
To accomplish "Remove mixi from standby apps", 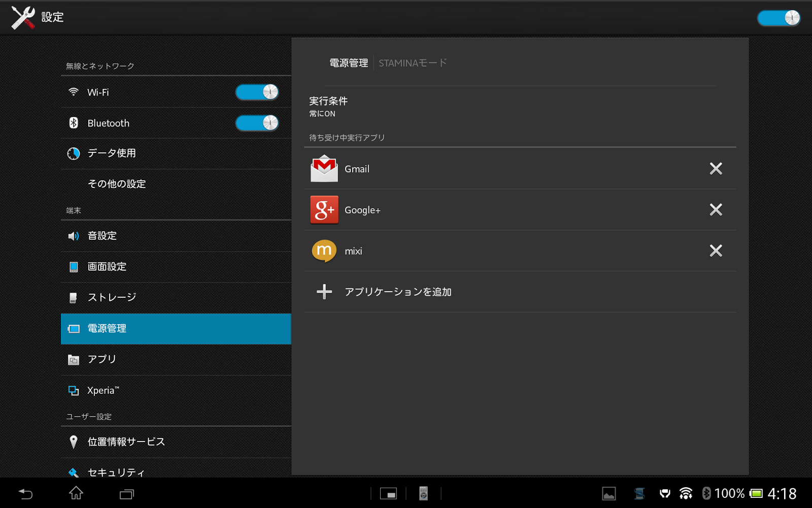I will click(x=716, y=250).
